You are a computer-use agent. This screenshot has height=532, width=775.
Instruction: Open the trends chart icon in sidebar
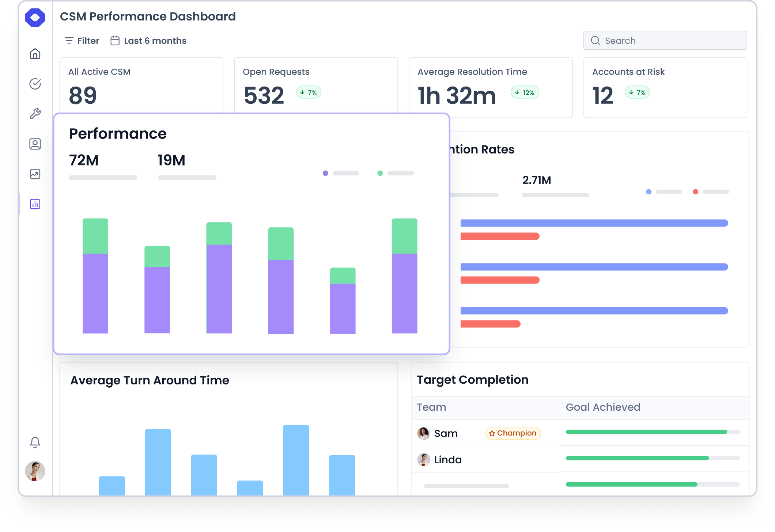coord(35,174)
